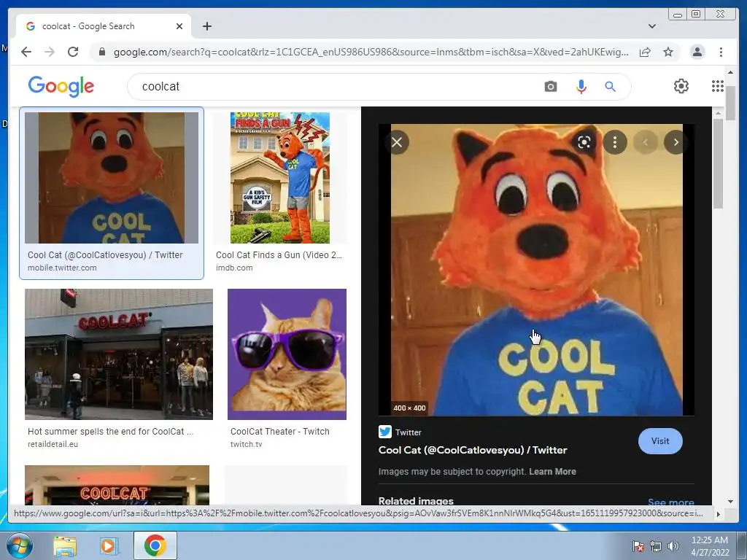This screenshot has height=560, width=747.
Task: Bookmark this page with the star icon
Action: pos(668,52)
